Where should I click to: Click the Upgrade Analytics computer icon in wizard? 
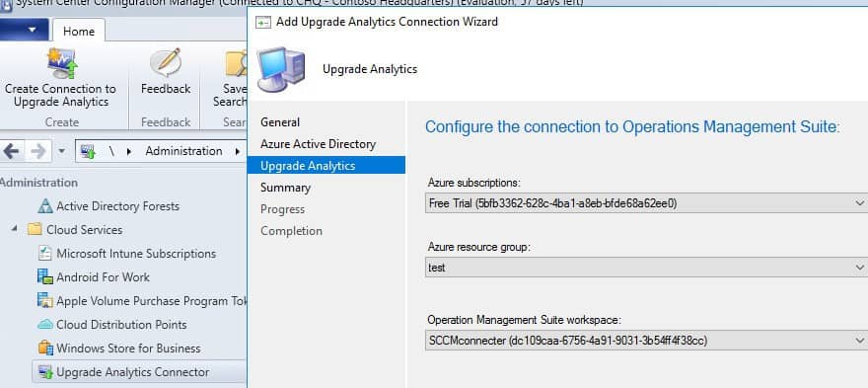pyautogui.click(x=281, y=69)
